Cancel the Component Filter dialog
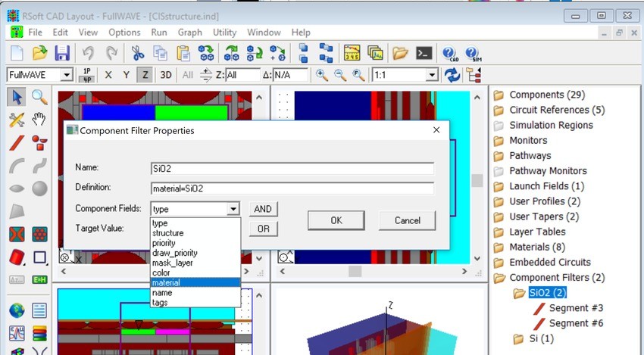Image resolution: width=644 pixels, height=355 pixels. [408, 220]
